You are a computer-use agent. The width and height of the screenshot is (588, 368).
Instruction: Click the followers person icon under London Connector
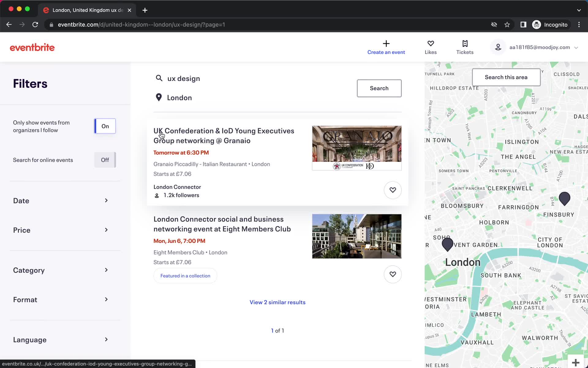pyautogui.click(x=157, y=195)
